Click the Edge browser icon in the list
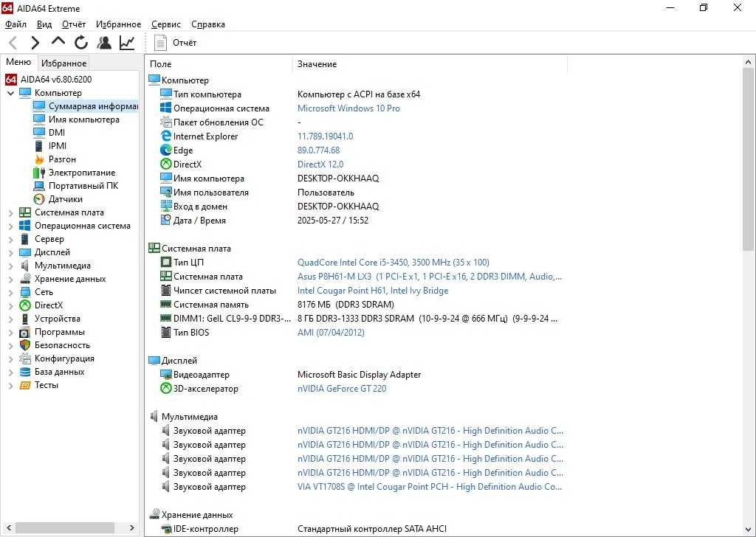Viewport: 756px width, 537px height. pyautogui.click(x=166, y=150)
